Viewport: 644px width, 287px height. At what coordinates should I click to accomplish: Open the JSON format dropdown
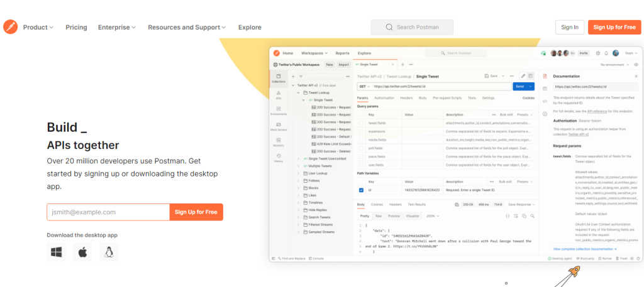(x=433, y=215)
